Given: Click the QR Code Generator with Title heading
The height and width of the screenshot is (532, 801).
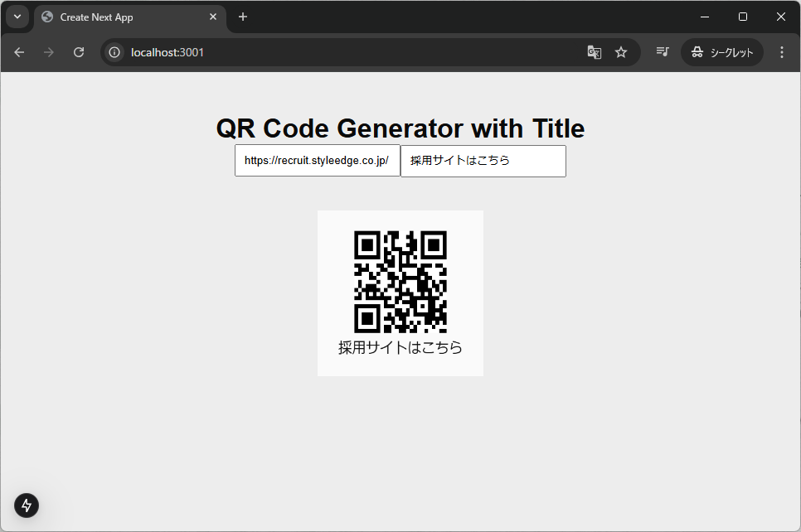Looking at the screenshot, I should (400, 128).
